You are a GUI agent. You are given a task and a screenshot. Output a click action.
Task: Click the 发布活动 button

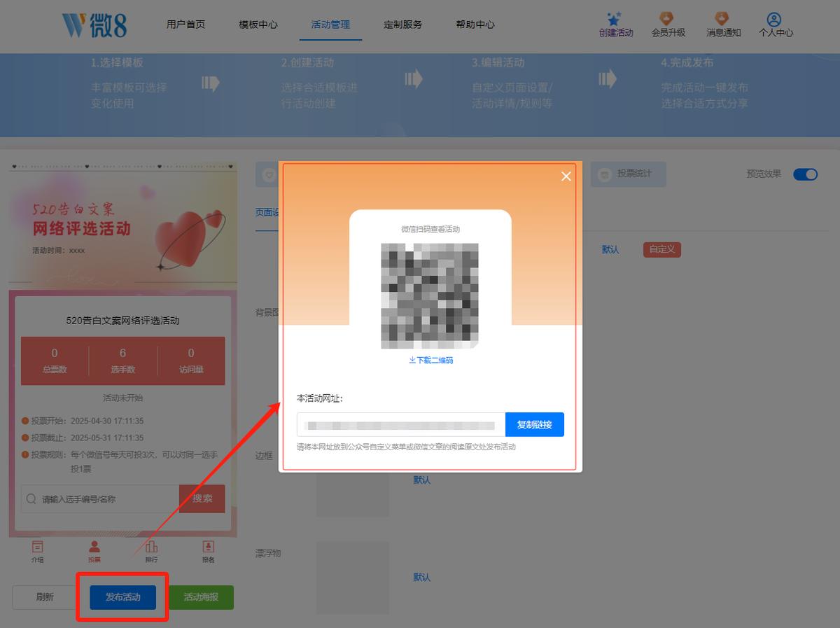(x=122, y=597)
